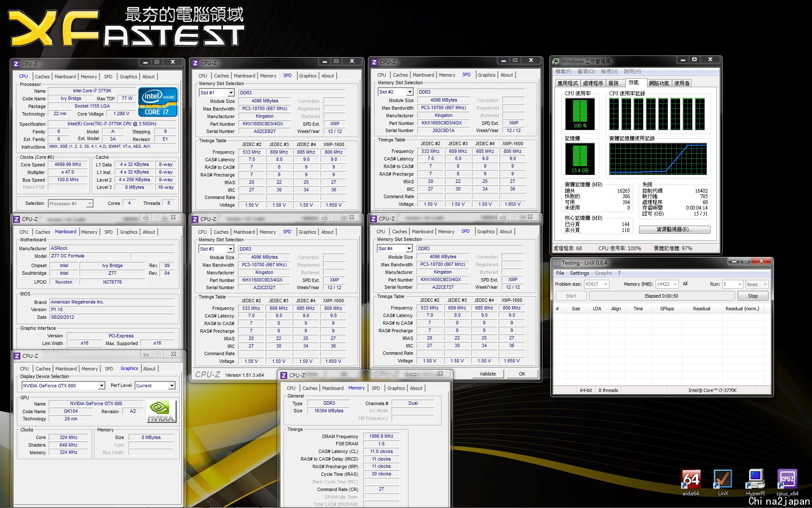
Task: Click the grayed Start button in LinX
Action: [x=571, y=296]
